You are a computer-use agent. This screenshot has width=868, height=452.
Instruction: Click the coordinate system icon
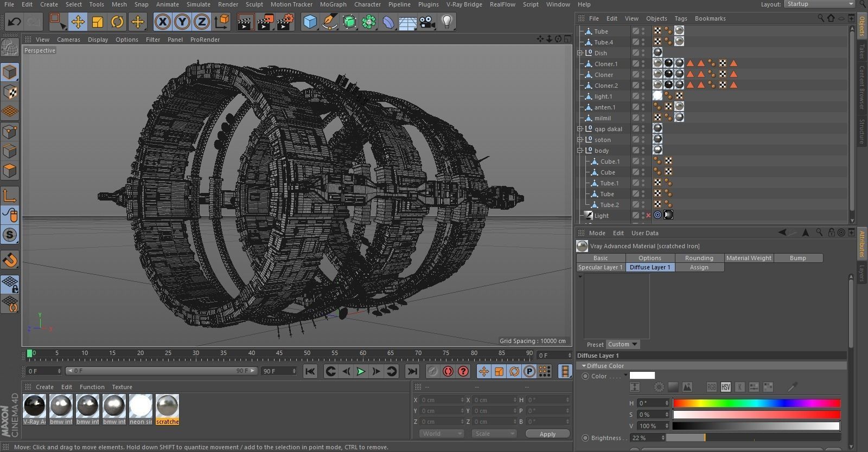click(x=221, y=22)
